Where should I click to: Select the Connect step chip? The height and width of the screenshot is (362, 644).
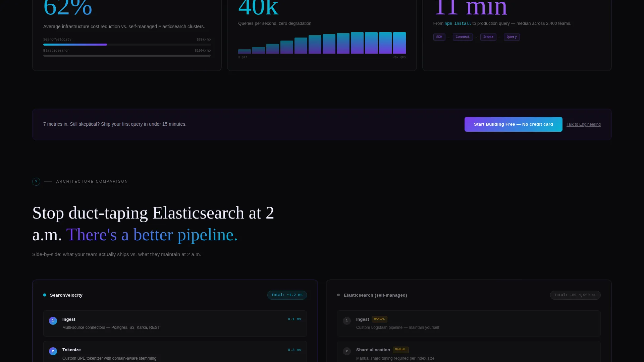pos(463,37)
